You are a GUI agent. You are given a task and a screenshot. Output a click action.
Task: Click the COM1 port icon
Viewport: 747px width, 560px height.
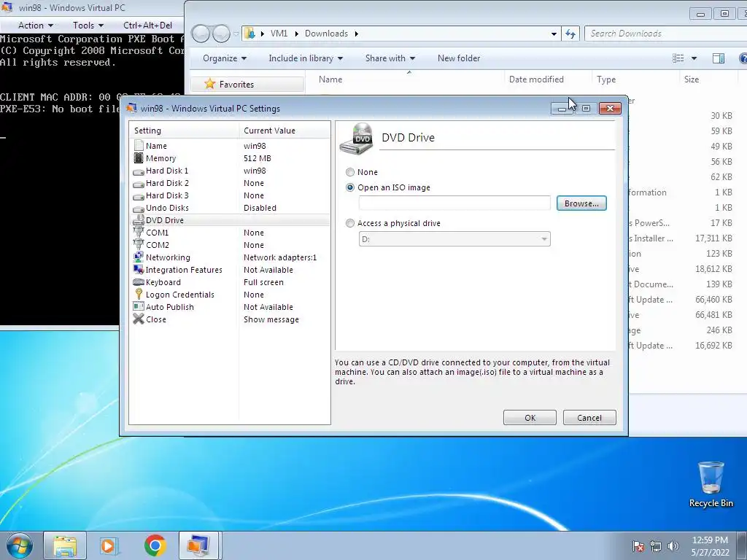pyautogui.click(x=139, y=233)
